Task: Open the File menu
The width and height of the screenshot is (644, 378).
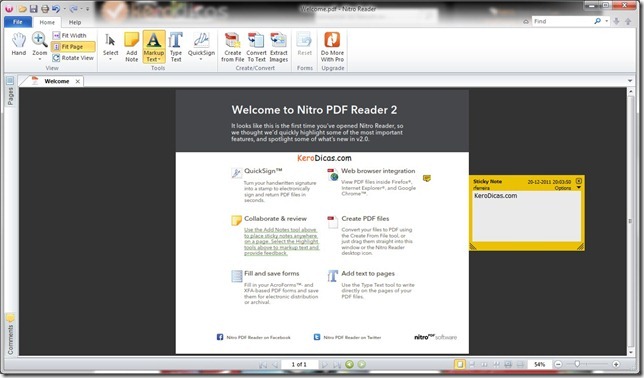Action: pos(18,22)
